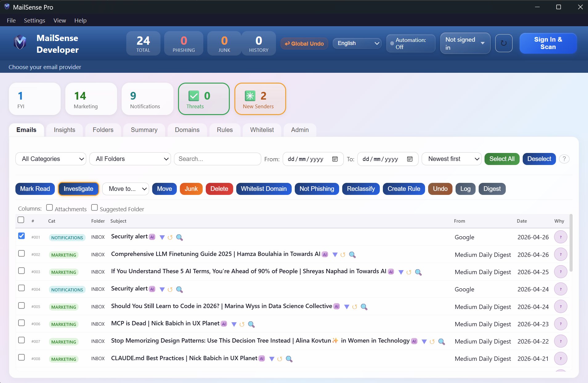Click the Search input field
Viewport: 588px width, 383px height.
[x=217, y=159]
